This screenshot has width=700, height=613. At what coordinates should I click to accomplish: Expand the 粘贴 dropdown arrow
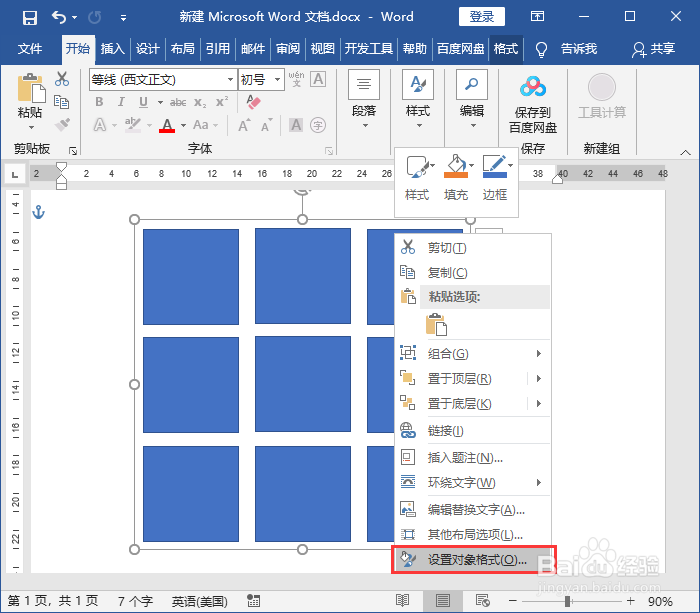pyautogui.click(x=31, y=128)
